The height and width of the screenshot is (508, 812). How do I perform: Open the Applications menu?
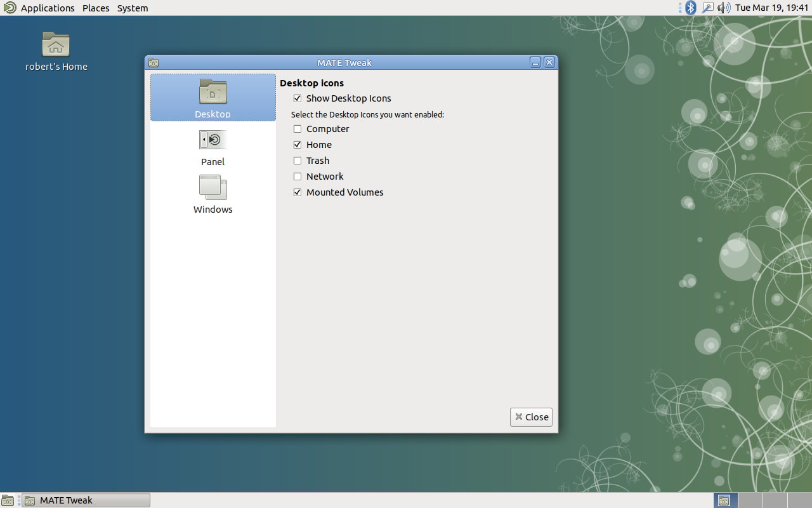coord(48,8)
